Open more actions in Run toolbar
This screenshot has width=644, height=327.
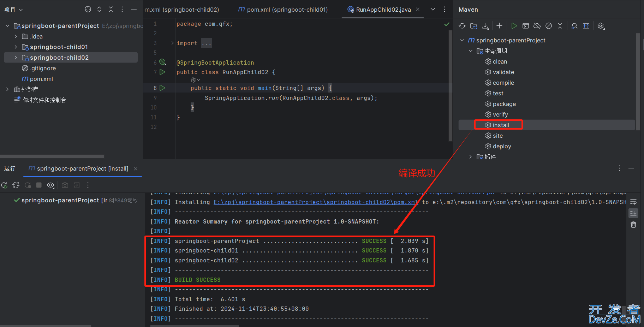pos(88,185)
